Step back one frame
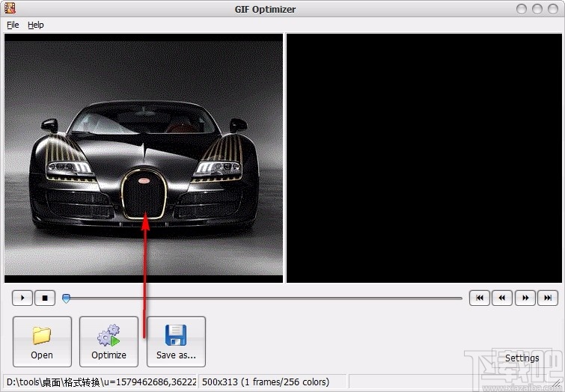 coord(502,298)
